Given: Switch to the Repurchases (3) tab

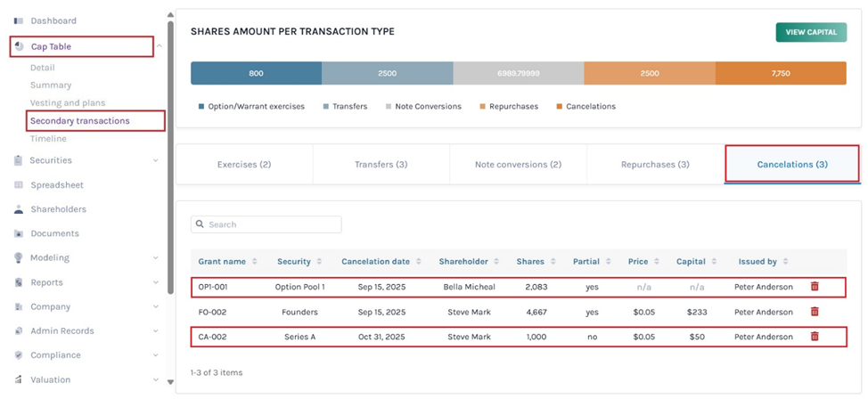Looking at the screenshot, I should [x=654, y=165].
